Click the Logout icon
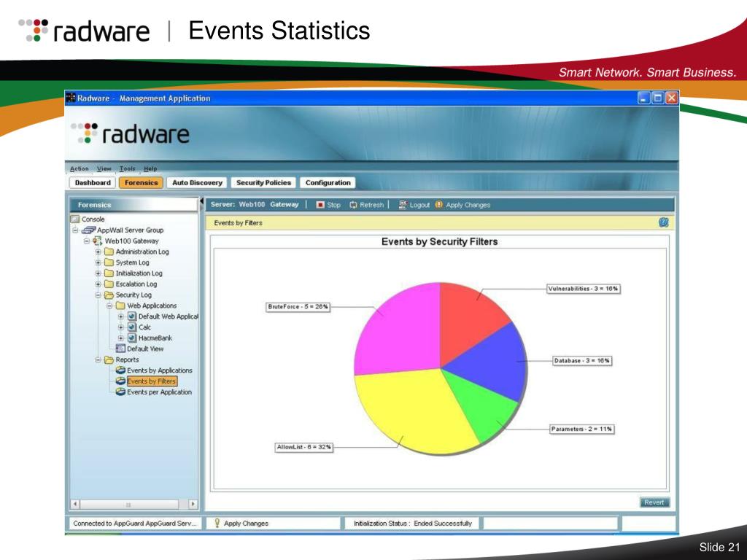This screenshot has width=747, height=560. point(403,205)
